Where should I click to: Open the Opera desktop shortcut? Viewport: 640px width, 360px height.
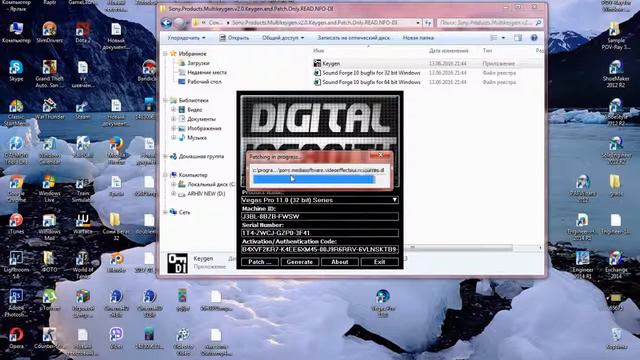coord(16,338)
